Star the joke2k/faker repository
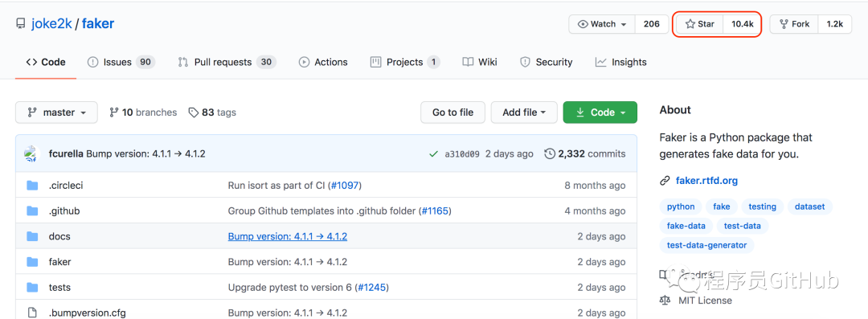Viewport: 868px width, 319px height. (x=700, y=24)
